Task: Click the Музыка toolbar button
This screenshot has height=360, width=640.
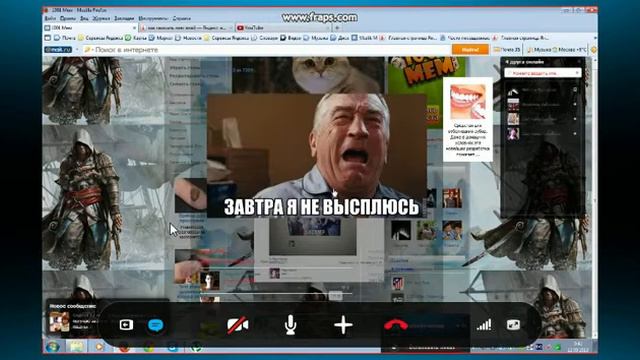Action: pos(539,49)
